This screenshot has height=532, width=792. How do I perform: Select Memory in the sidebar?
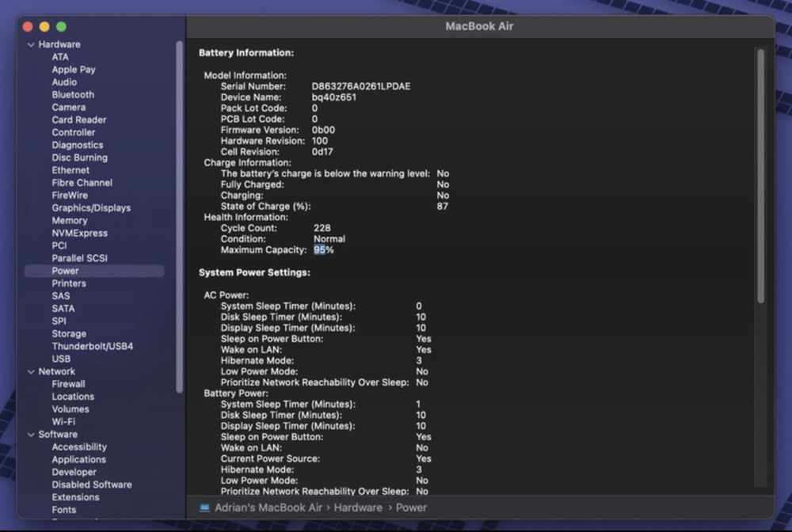(x=70, y=221)
